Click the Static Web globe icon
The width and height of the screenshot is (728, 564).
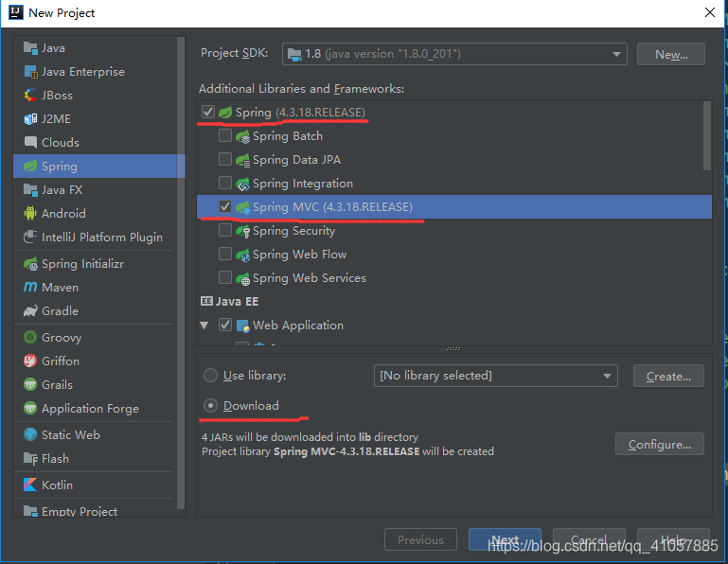click(30, 434)
